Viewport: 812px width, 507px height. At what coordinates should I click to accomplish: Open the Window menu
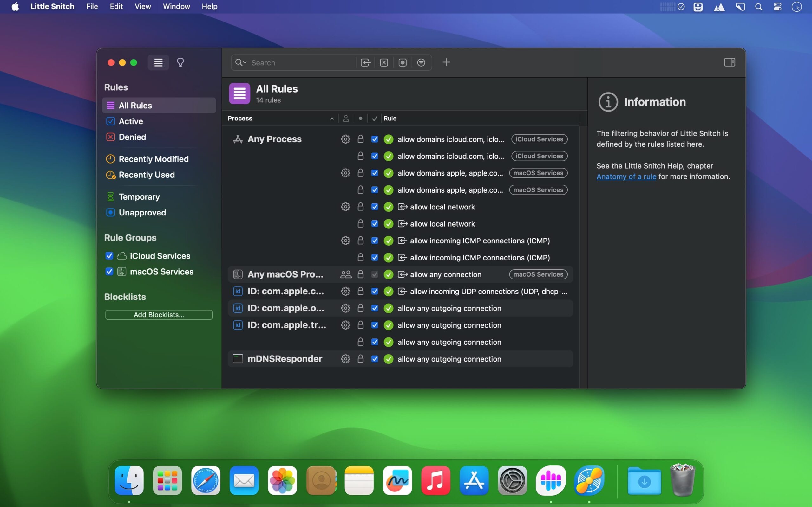tap(176, 6)
